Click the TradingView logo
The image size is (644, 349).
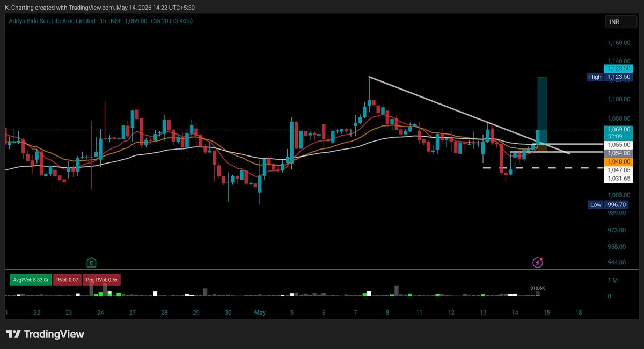pos(45,334)
